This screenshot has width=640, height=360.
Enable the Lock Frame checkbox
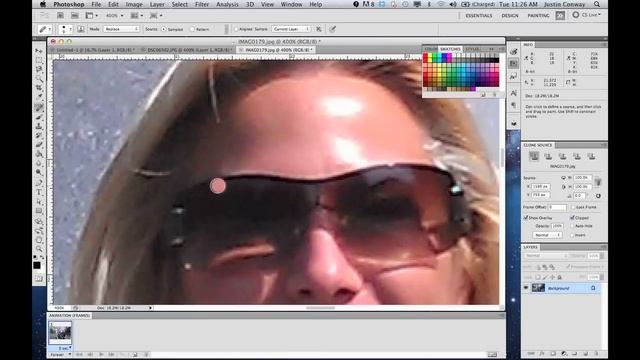tap(572, 207)
